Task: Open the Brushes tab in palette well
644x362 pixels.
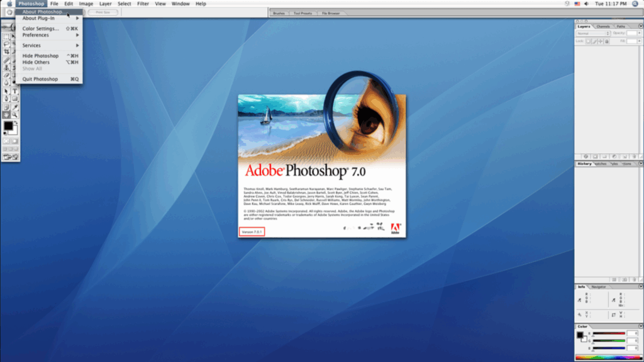Action: point(279,13)
